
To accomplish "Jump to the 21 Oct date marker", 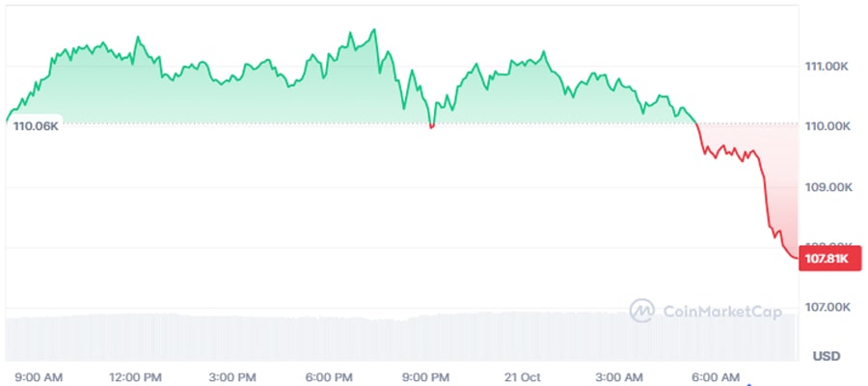I will 522,375.
